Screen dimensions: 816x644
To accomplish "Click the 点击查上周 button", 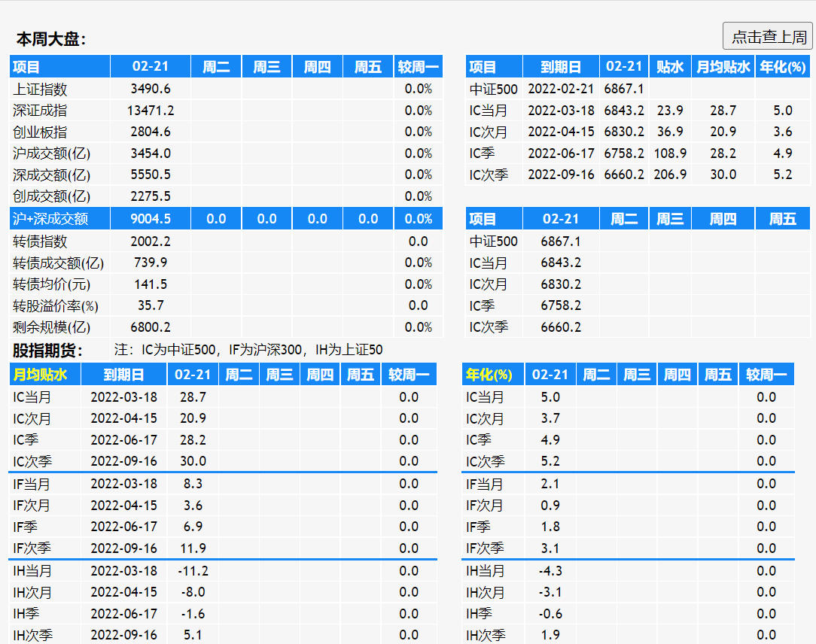I will [767, 36].
